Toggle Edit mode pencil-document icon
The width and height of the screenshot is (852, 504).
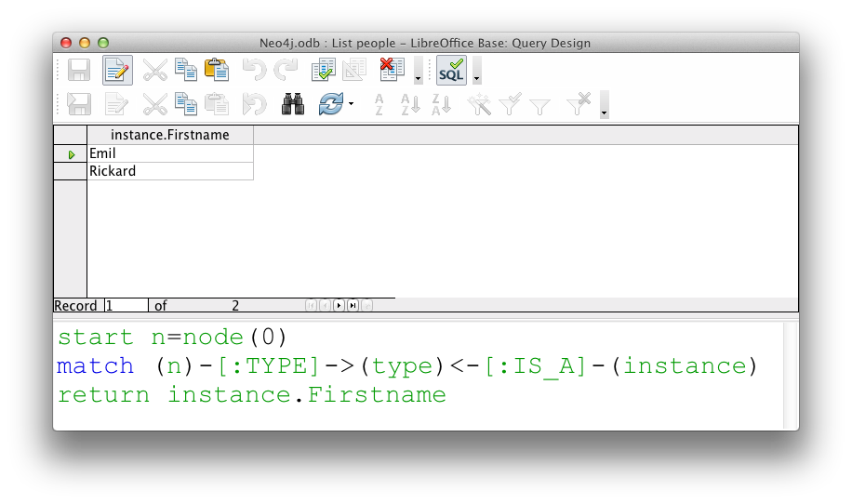click(117, 71)
